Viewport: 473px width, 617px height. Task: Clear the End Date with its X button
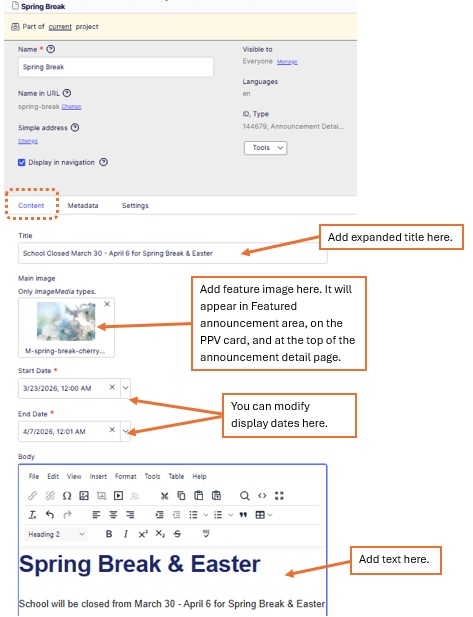tap(112, 429)
